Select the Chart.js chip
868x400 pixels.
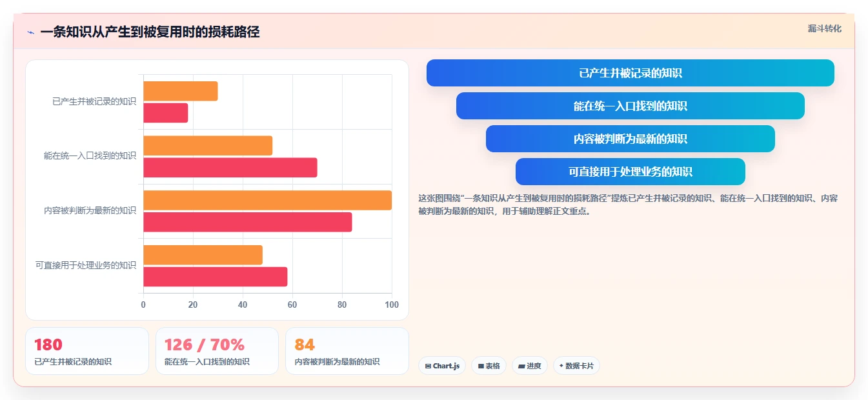442,366
